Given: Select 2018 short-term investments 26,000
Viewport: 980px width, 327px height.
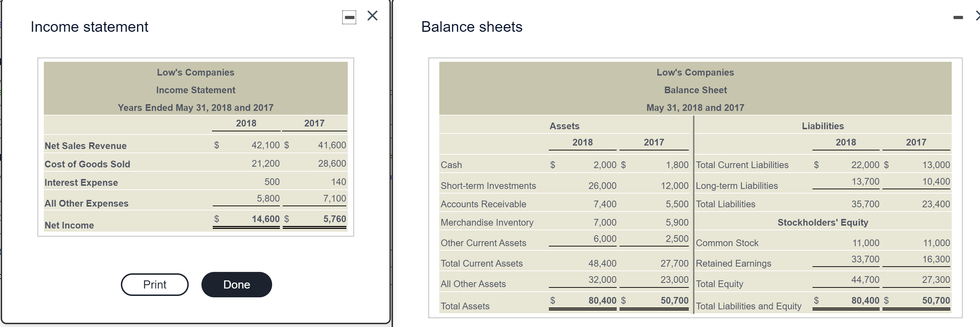Looking at the screenshot, I should pos(602,185).
